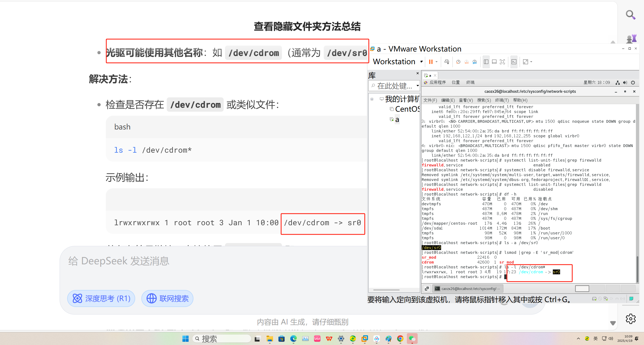Open the 应用程序 menu in CentOS
Viewport: 644px width, 345px height.
(437, 82)
